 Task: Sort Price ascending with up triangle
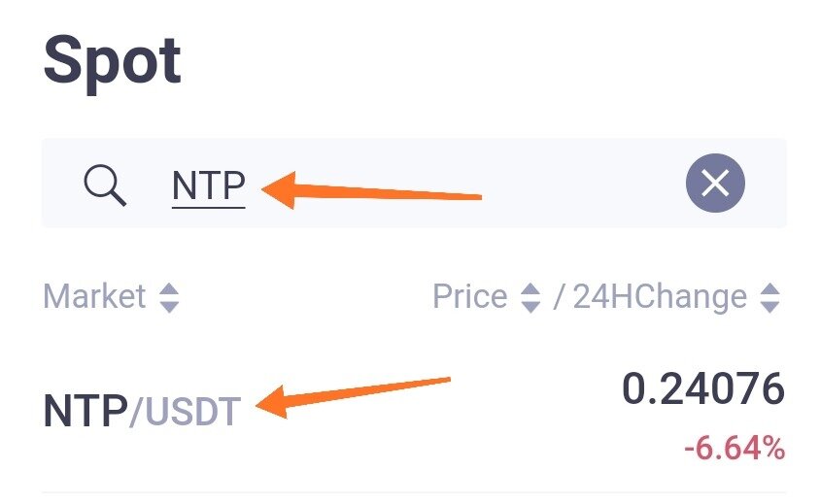[x=530, y=289]
